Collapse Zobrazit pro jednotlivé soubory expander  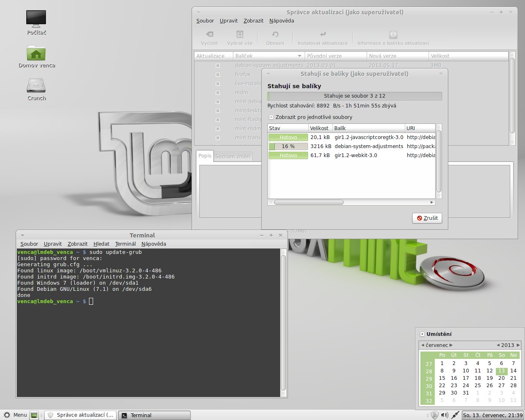click(x=271, y=117)
